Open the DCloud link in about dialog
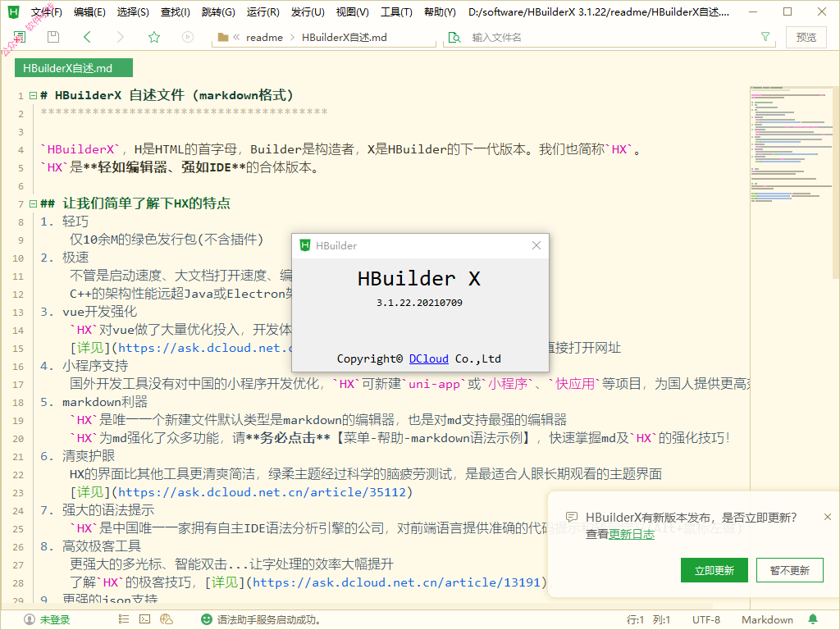Image resolution: width=840 pixels, height=630 pixels. pyautogui.click(x=428, y=358)
